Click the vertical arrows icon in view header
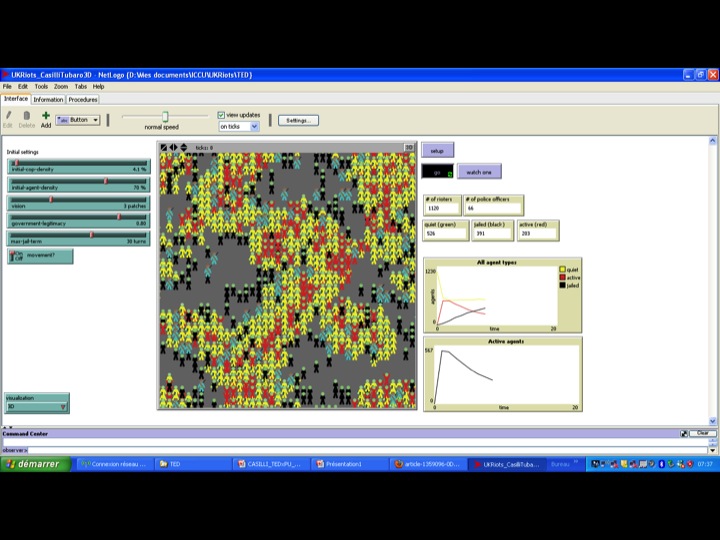Screen dimensions: 720x540 [x=184, y=147]
